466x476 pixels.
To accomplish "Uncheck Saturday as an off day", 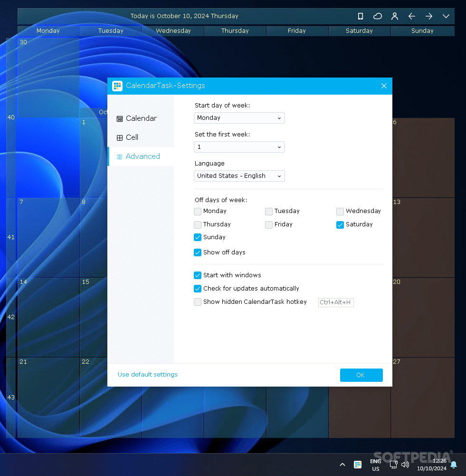I will click(x=340, y=224).
